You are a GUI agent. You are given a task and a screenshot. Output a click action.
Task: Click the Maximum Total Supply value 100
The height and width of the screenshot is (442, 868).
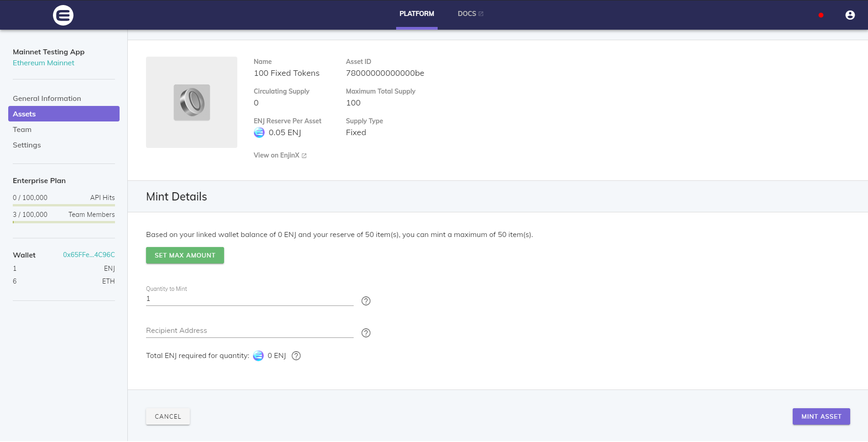click(x=353, y=103)
